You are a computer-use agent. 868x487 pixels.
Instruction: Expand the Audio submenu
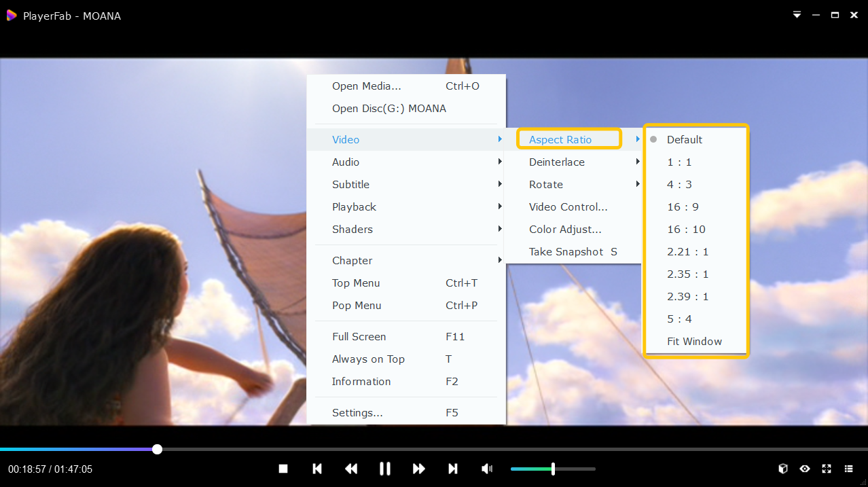pos(406,162)
